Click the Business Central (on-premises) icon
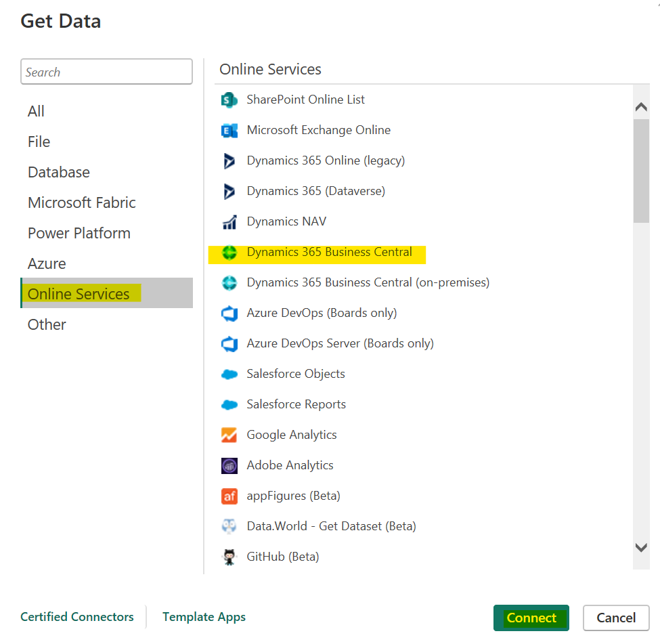Image resolution: width=660 pixels, height=644 pixels. tap(229, 282)
